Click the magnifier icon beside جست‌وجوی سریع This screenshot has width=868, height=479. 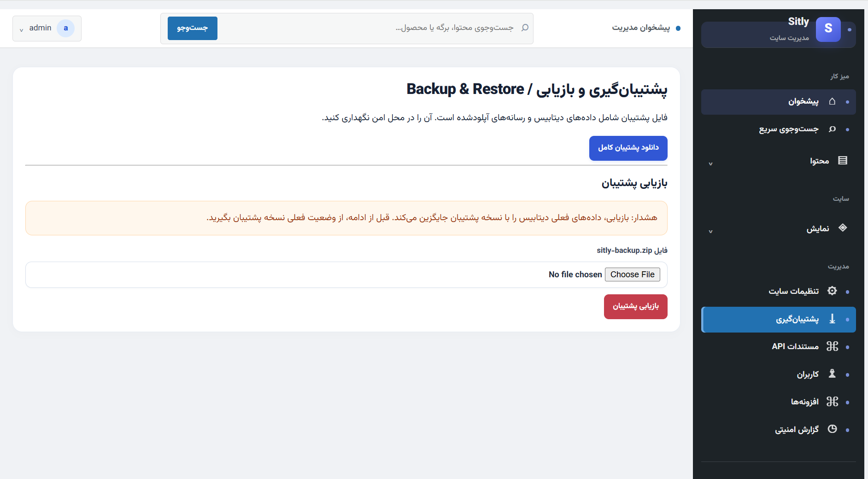coord(832,129)
